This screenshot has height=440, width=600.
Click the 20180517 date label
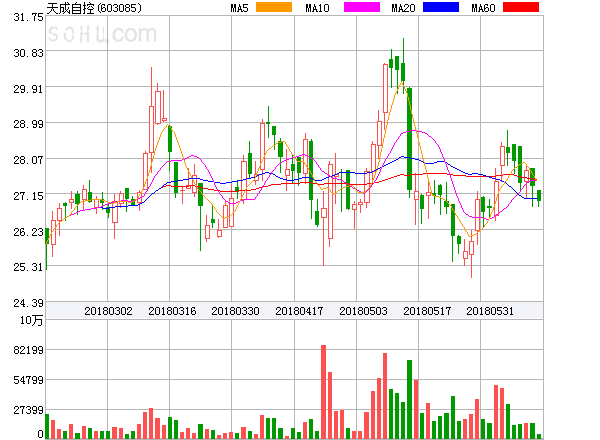427,311
